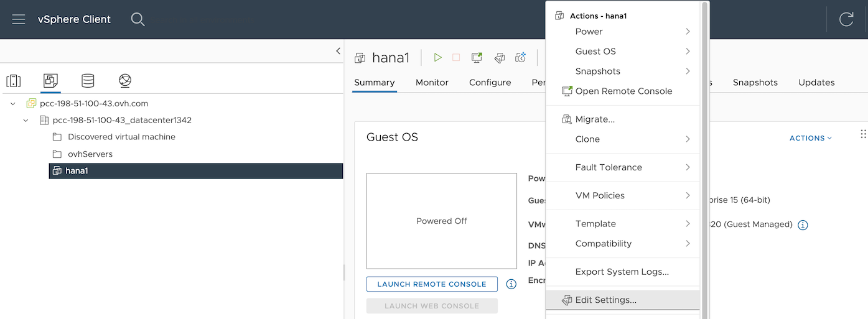Switch to the Networking inventory view icon

(x=125, y=81)
